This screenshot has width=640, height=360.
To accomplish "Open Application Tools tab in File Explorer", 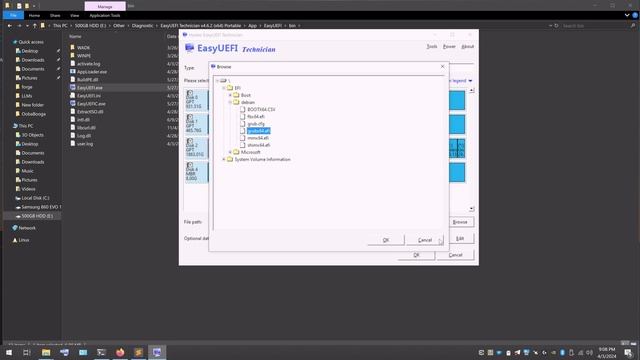I will 105,15.
